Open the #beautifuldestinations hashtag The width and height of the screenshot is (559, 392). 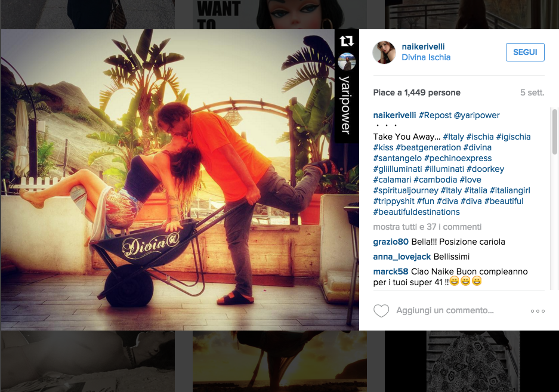tap(416, 212)
